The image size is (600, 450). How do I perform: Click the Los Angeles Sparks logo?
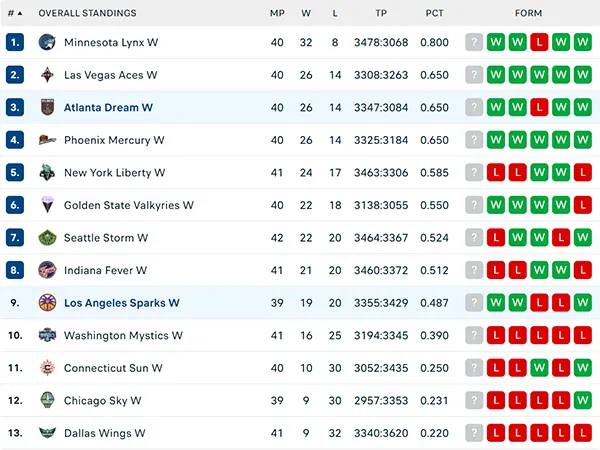point(47,303)
